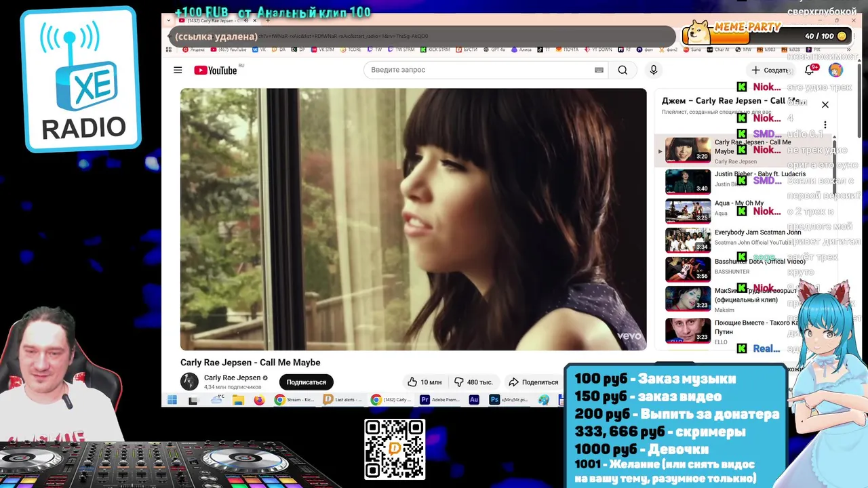Open the YouTube notifications bell

(x=809, y=70)
